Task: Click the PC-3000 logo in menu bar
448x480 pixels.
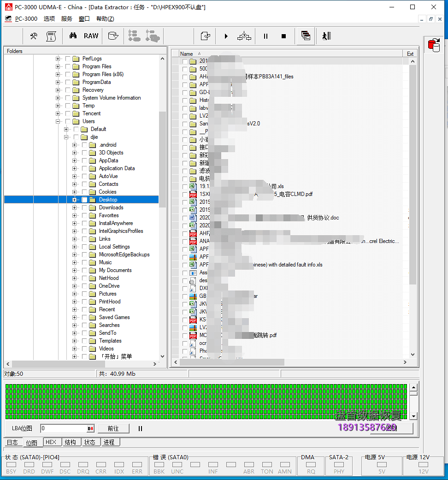Action: pos(8,18)
